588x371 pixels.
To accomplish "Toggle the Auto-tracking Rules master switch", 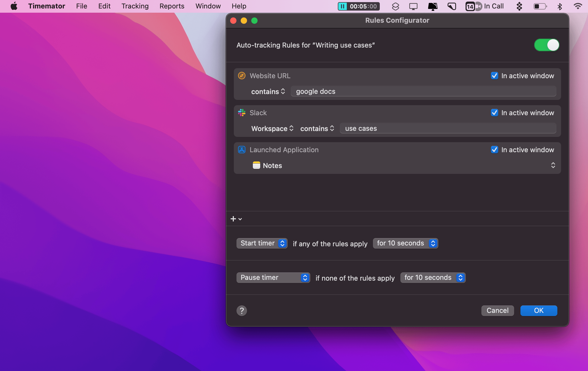I will tap(547, 45).
